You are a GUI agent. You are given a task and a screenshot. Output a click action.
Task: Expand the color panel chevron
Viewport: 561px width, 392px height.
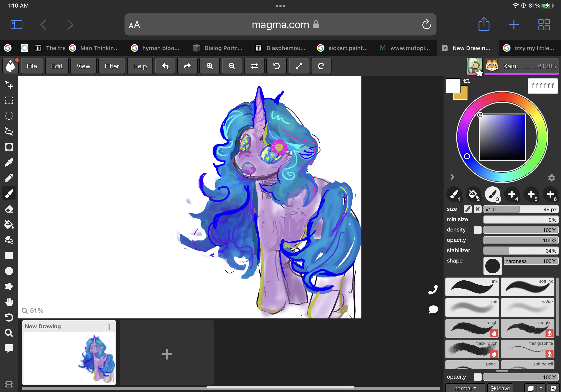click(452, 177)
